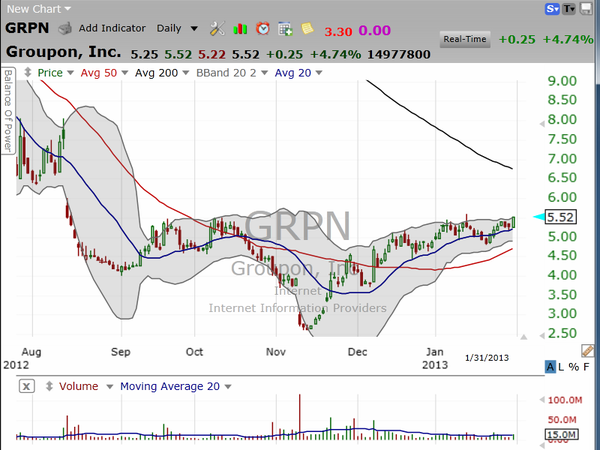600x450 pixels.
Task: Click the 5.52 current price marker
Action: (560, 217)
